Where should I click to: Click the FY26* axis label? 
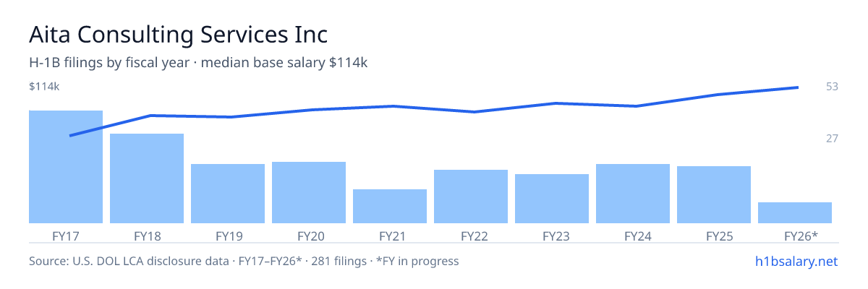click(801, 236)
